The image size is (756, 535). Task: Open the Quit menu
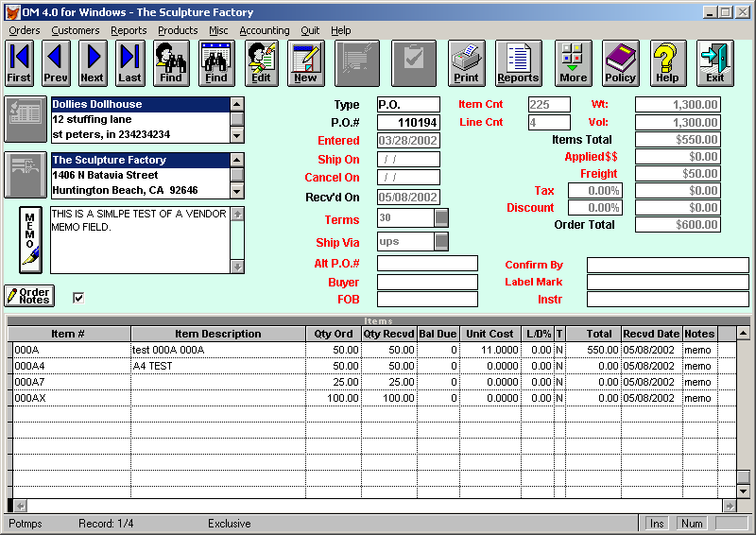point(310,30)
